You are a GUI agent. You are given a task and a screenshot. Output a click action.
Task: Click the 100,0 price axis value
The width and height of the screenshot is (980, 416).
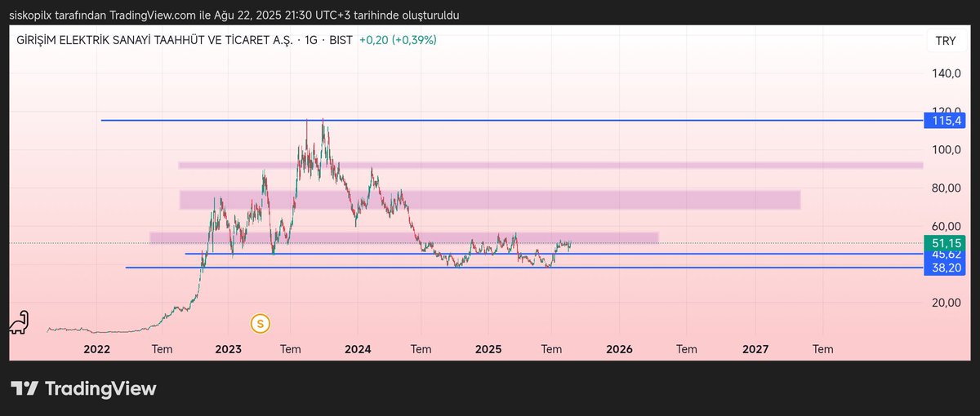click(x=947, y=150)
